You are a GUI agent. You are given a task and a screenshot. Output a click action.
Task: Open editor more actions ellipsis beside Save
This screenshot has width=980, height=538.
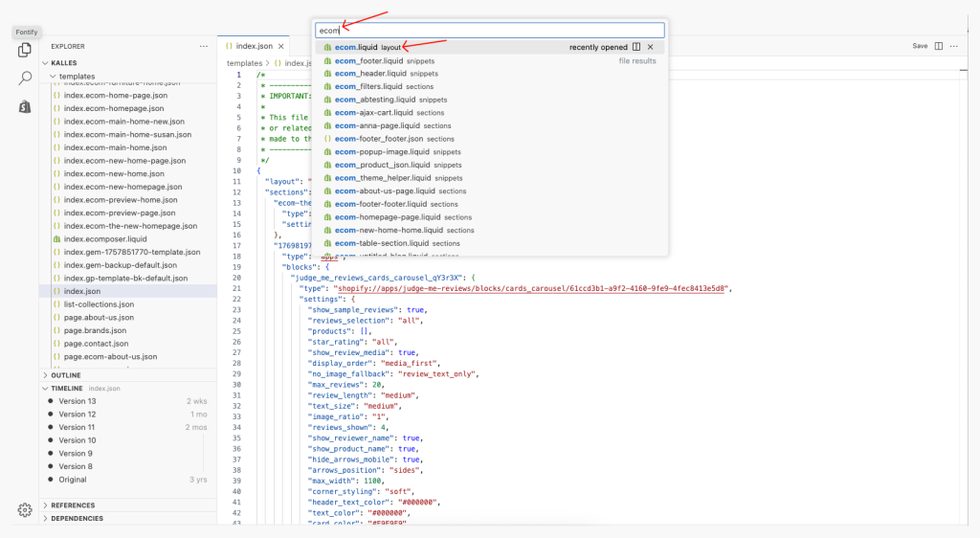click(x=955, y=46)
